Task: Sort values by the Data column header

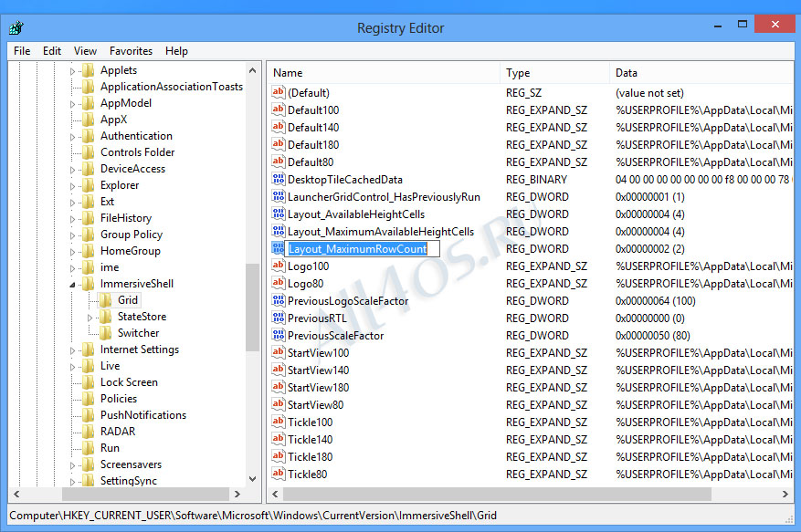Action: tap(701, 73)
